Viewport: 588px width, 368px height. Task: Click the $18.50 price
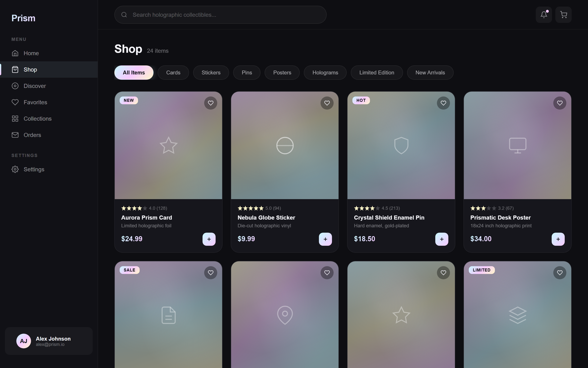point(364,239)
